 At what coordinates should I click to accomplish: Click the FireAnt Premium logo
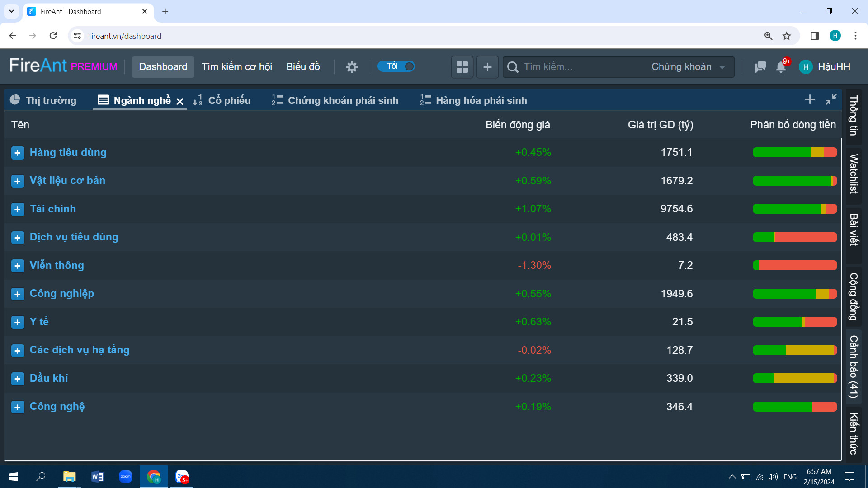pos(63,66)
